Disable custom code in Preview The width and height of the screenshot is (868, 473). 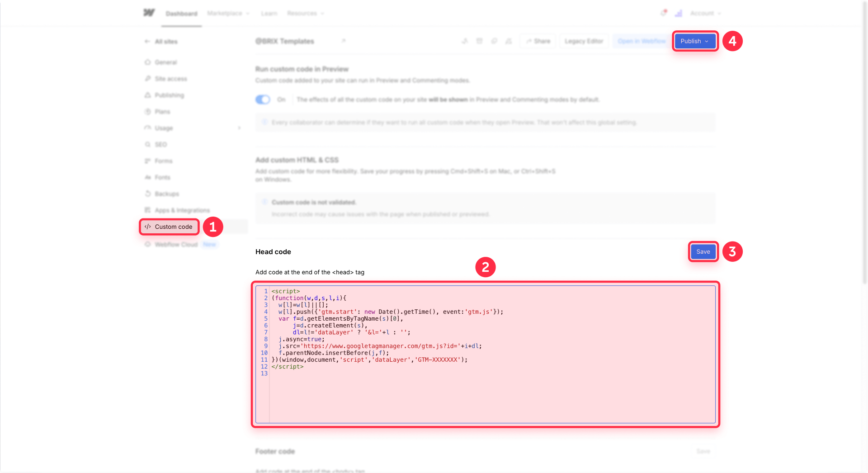262,99
